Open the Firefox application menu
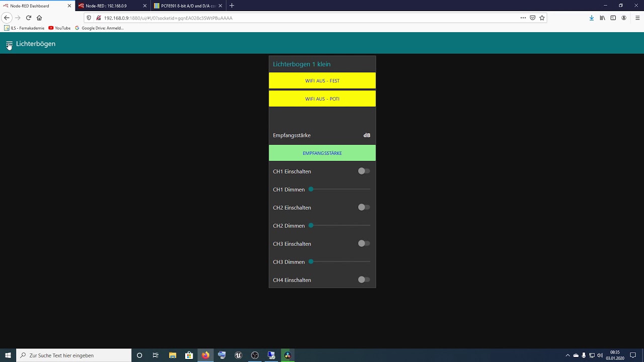 click(637, 18)
